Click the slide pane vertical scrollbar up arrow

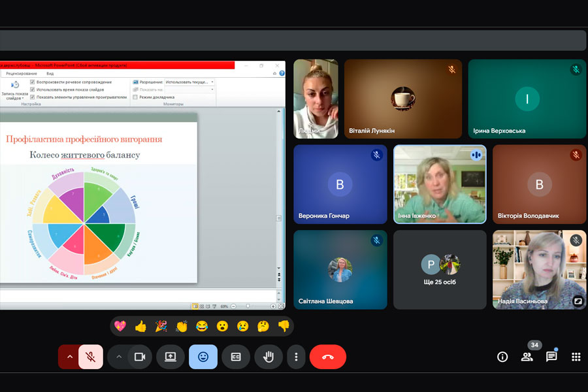[x=278, y=112]
